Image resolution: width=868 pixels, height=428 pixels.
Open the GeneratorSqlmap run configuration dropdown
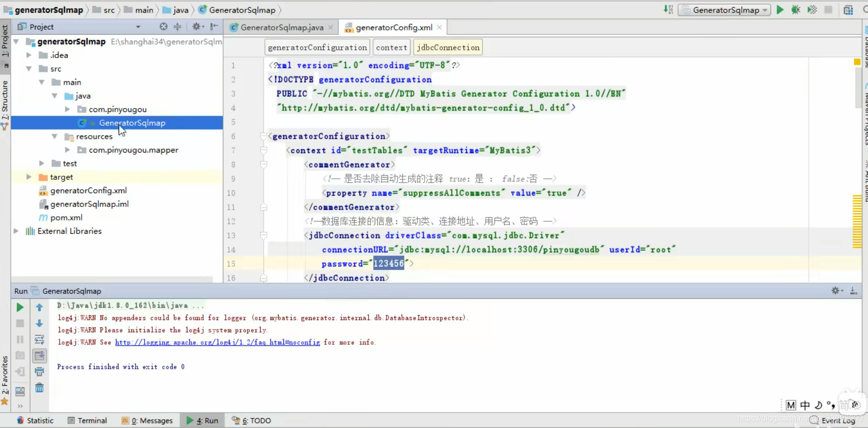point(724,10)
